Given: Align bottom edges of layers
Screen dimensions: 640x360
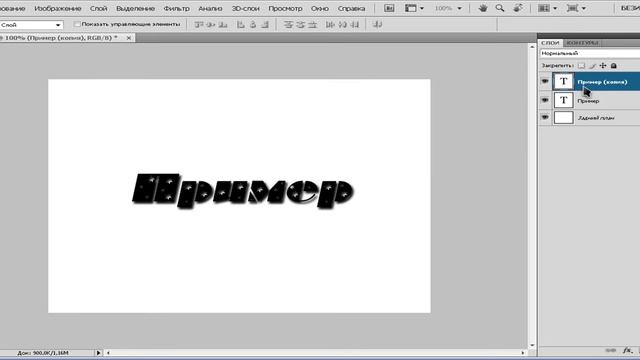Looking at the screenshot, I should [x=223, y=25].
